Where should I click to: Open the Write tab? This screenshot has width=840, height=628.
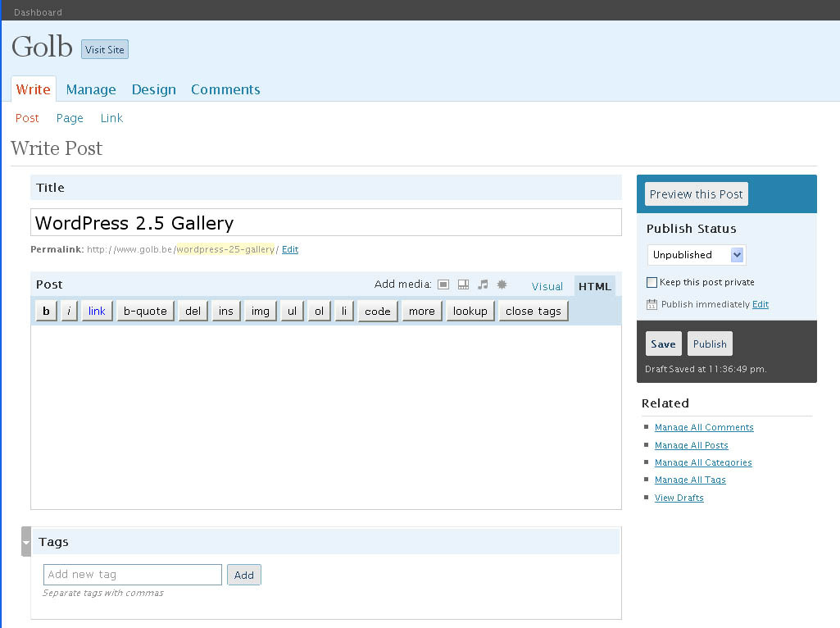coord(34,89)
